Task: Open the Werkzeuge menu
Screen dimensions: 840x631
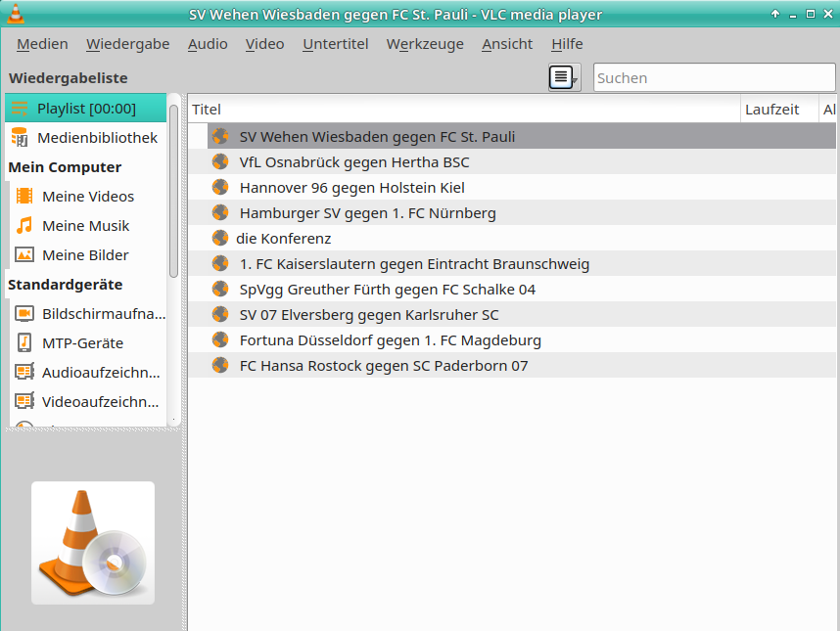Action: click(x=425, y=44)
